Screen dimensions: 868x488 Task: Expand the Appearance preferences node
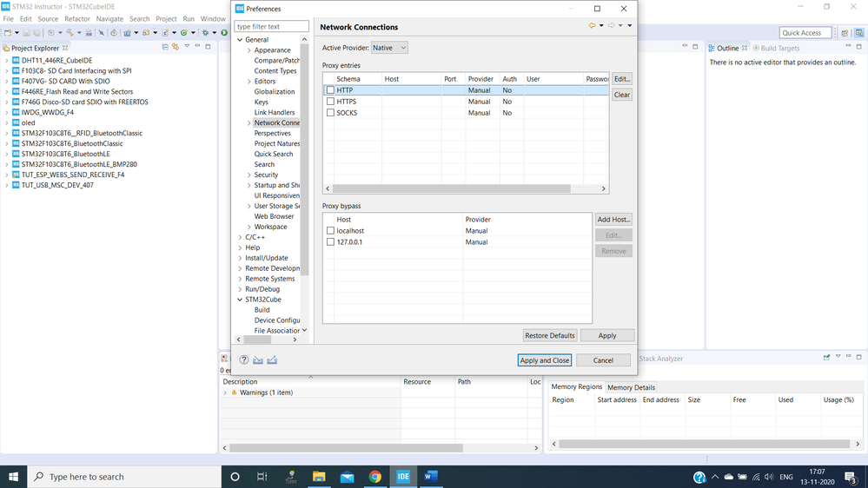point(248,50)
